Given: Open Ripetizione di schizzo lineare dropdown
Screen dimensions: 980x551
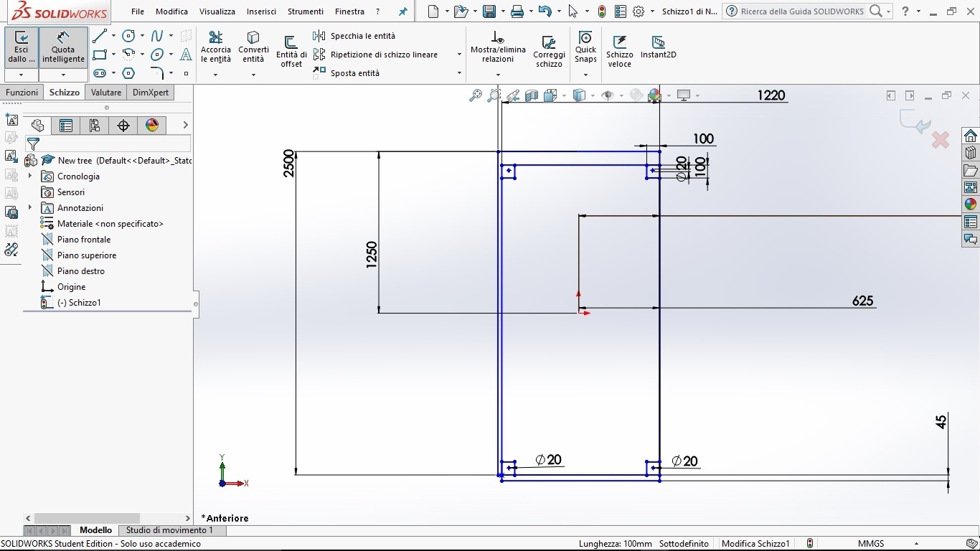Looking at the screenshot, I should [x=459, y=55].
